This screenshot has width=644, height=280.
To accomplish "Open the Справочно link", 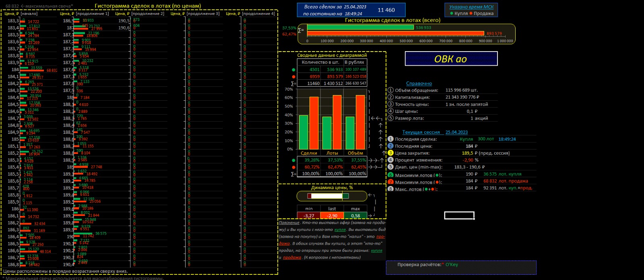I will point(419,83).
